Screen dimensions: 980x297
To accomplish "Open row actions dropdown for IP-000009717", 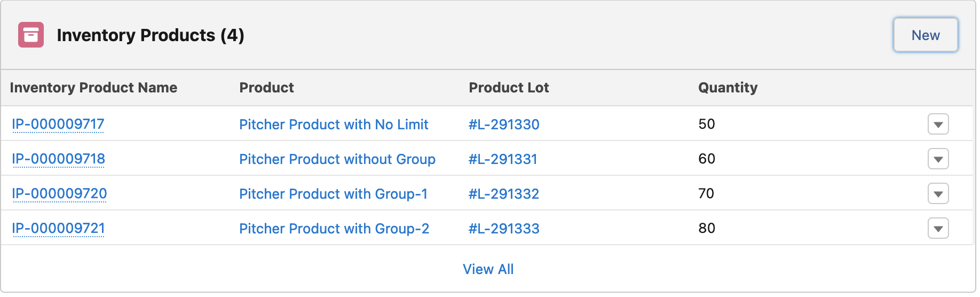I will click(938, 124).
